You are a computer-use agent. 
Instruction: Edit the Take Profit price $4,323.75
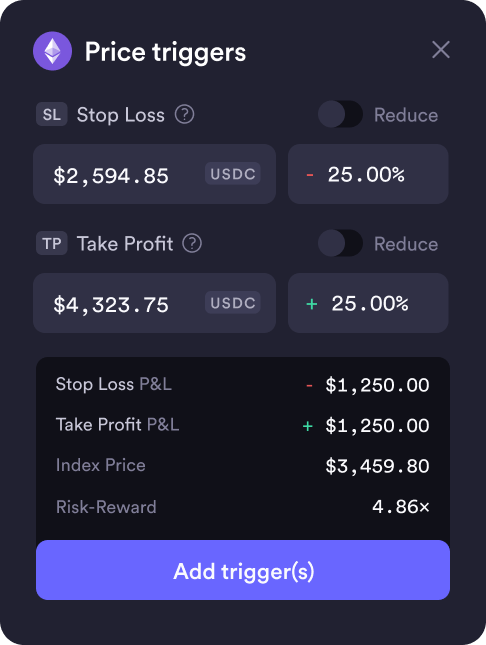click(154, 303)
